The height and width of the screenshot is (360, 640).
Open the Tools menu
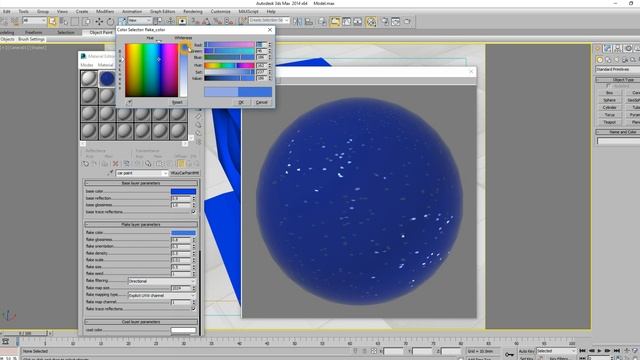(24, 11)
